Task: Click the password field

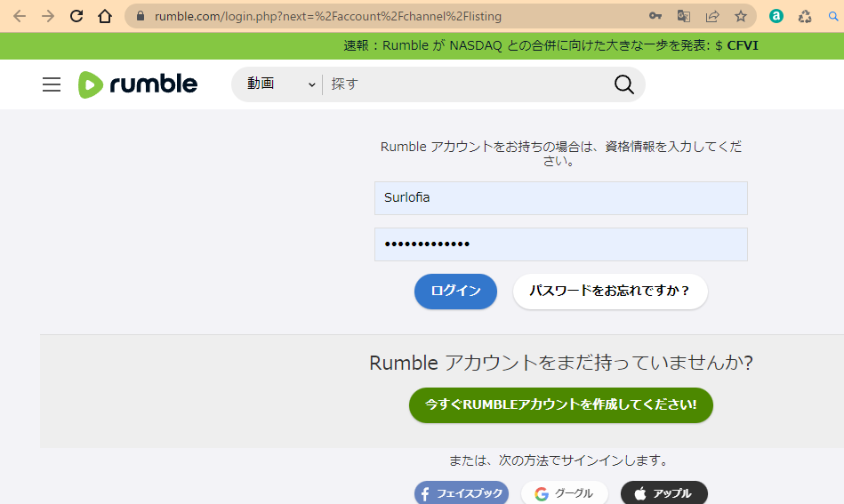Action: (x=561, y=244)
